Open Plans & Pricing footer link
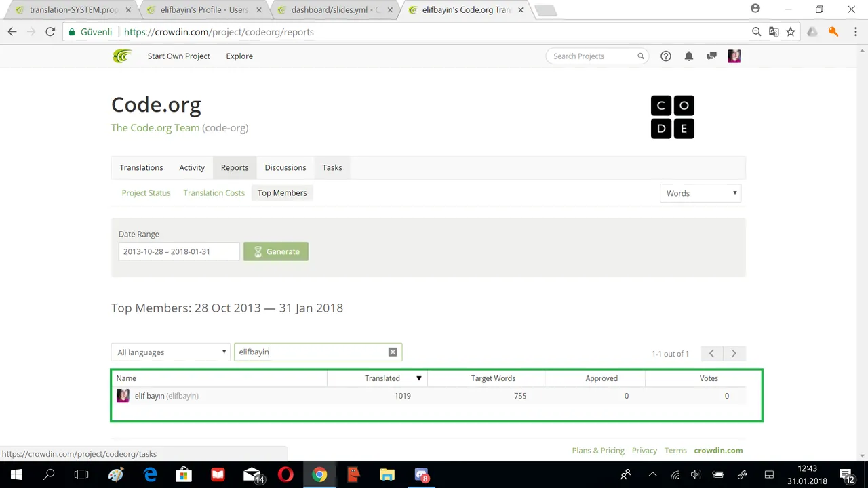Viewport: 868px width, 488px height. pyautogui.click(x=598, y=451)
